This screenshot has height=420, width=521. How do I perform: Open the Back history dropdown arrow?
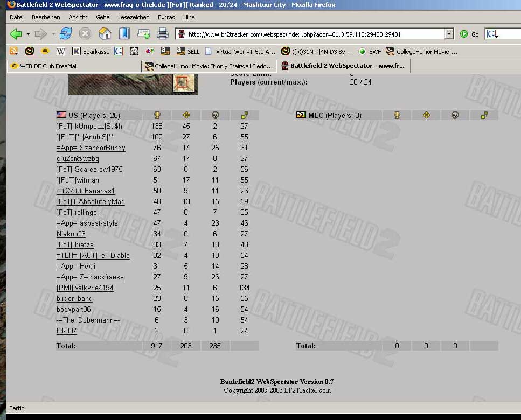[28, 34]
